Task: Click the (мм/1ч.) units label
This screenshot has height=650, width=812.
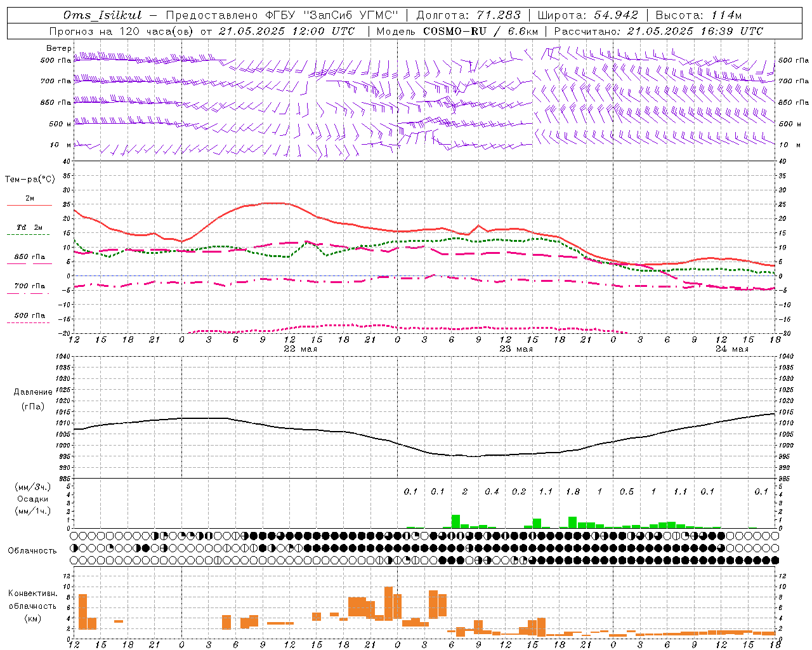Action: [32, 511]
